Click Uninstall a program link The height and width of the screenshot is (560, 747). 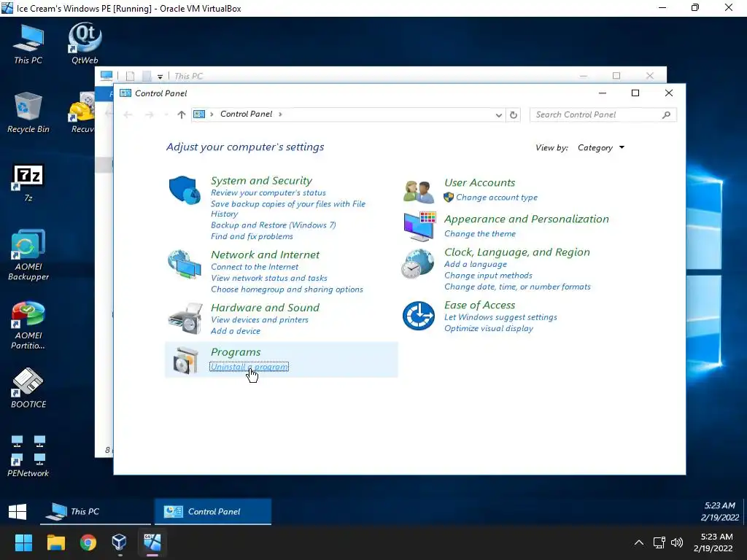click(249, 367)
